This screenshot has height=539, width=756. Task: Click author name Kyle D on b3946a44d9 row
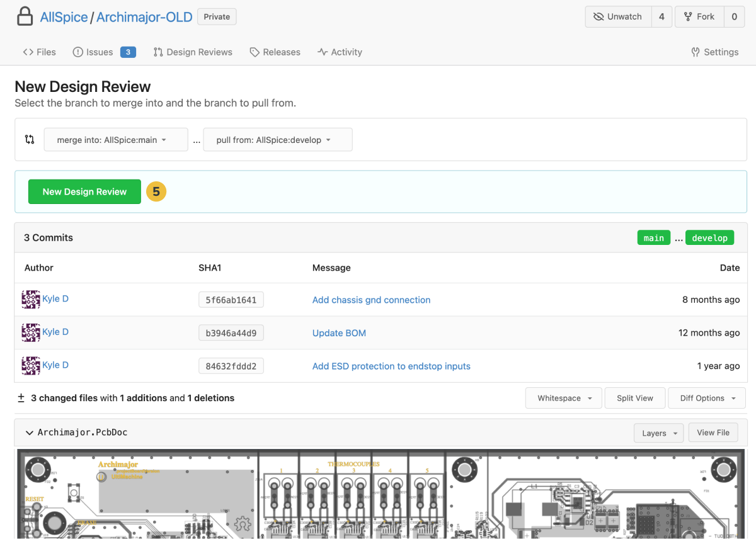[x=55, y=332]
